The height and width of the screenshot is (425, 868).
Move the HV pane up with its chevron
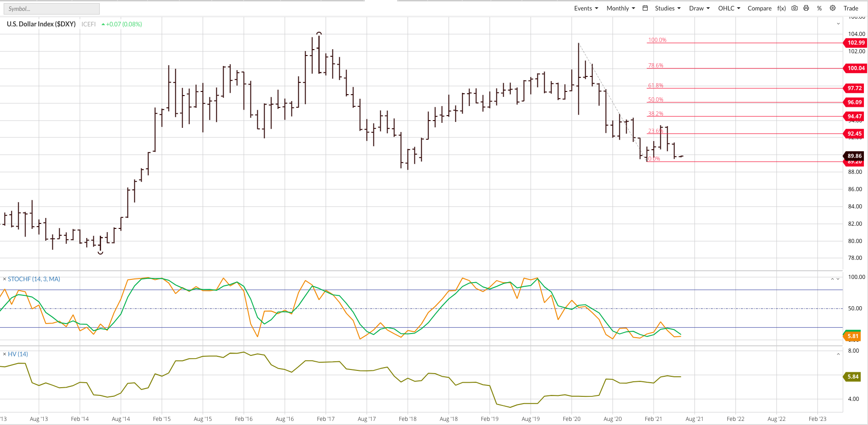[x=838, y=354]
